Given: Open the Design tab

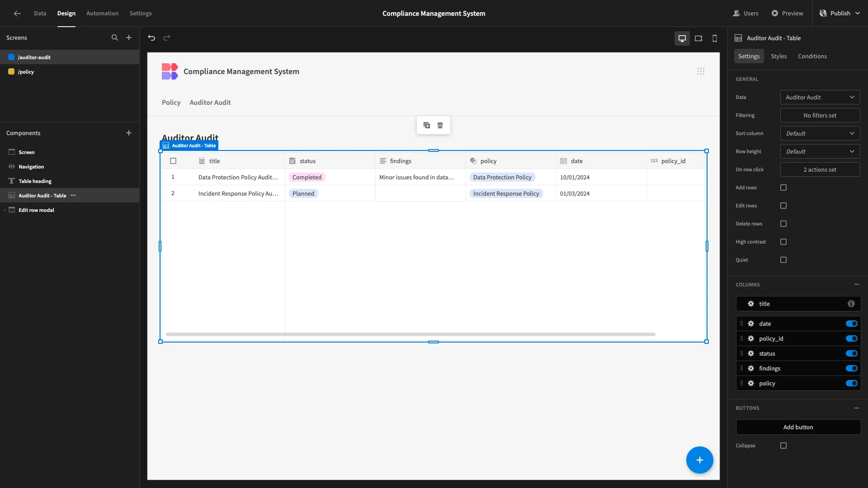Looking at the screenshot, I should point(66,14).
